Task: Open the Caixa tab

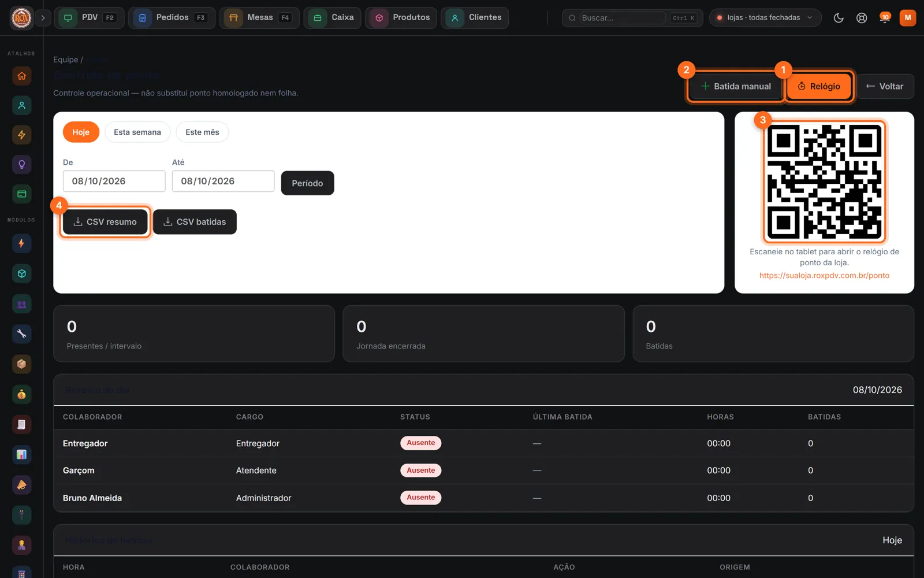Action: coord(333,18)
